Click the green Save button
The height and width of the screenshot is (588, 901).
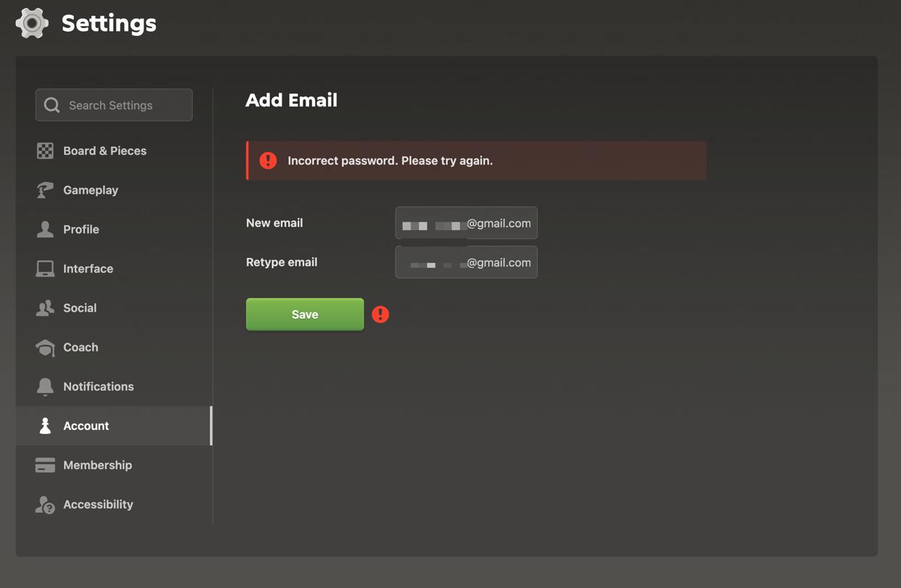pos(305,314)
